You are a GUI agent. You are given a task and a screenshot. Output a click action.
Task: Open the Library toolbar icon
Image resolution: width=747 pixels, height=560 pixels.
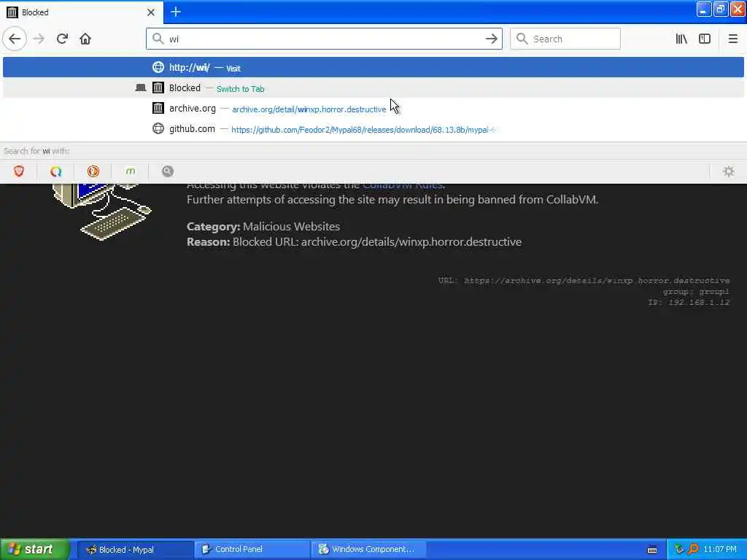point(681,39)
